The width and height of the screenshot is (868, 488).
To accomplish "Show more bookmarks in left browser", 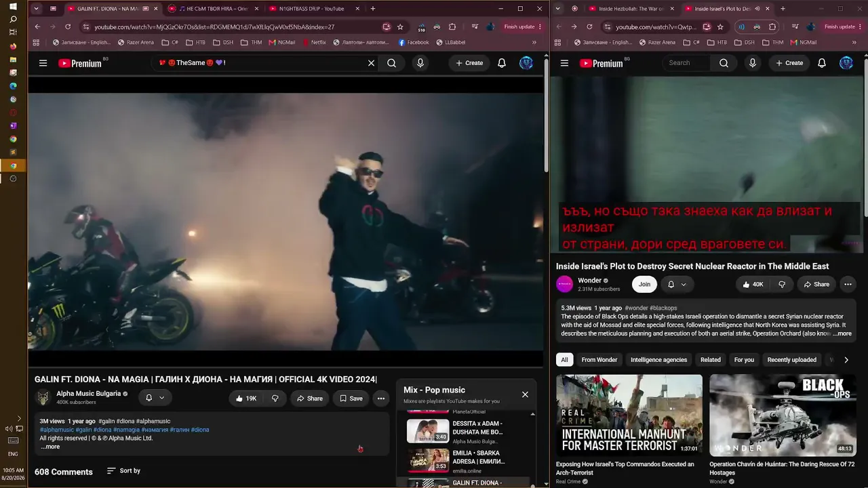I will pyautogui.click(x=534, y=42).
